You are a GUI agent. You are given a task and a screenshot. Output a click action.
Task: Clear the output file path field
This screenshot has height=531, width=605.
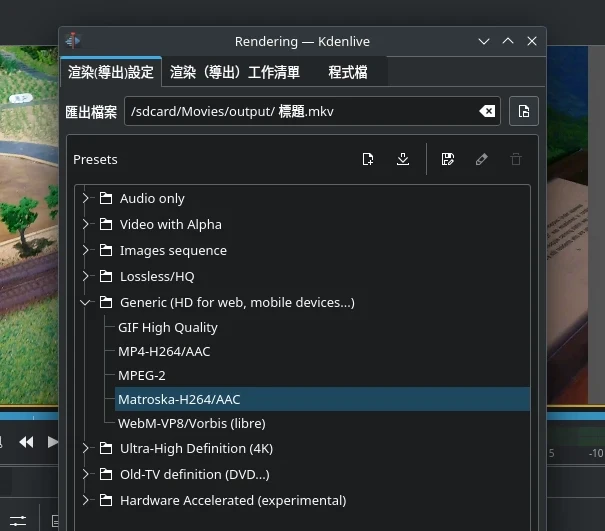487,111
